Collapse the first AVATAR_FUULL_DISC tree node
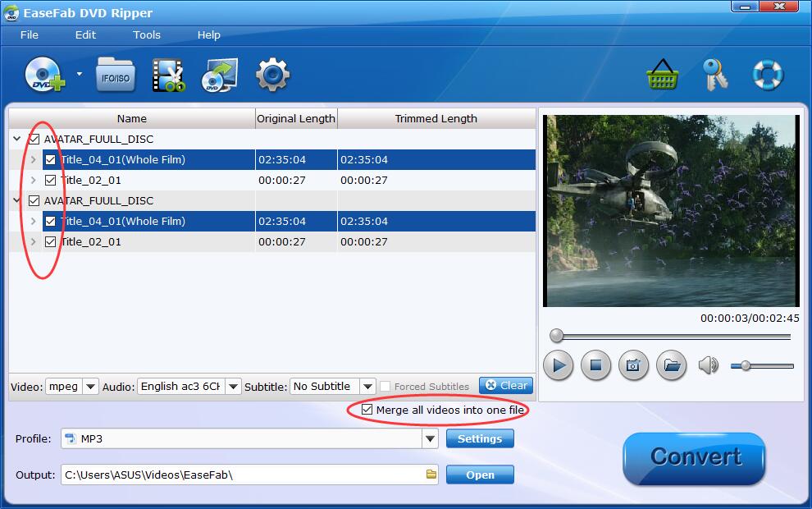The width and height of the screenshot is (812, 509). (16, 139)
